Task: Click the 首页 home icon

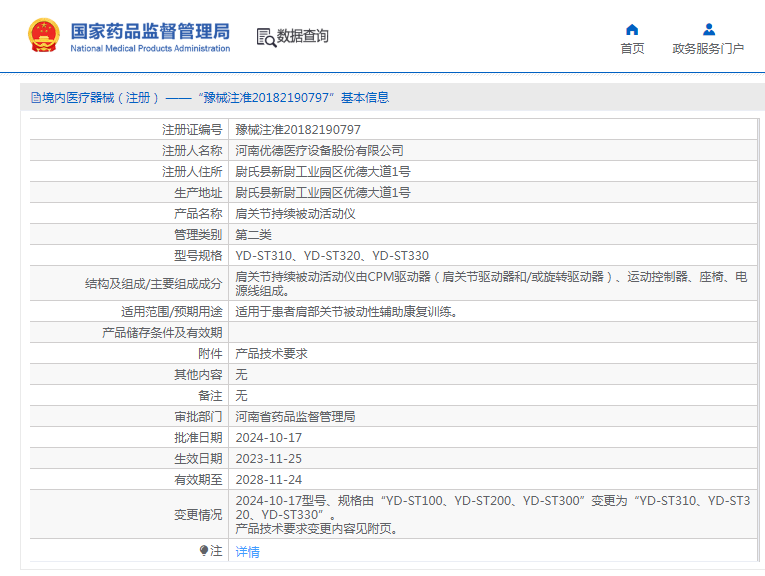Action: [632, 30]
